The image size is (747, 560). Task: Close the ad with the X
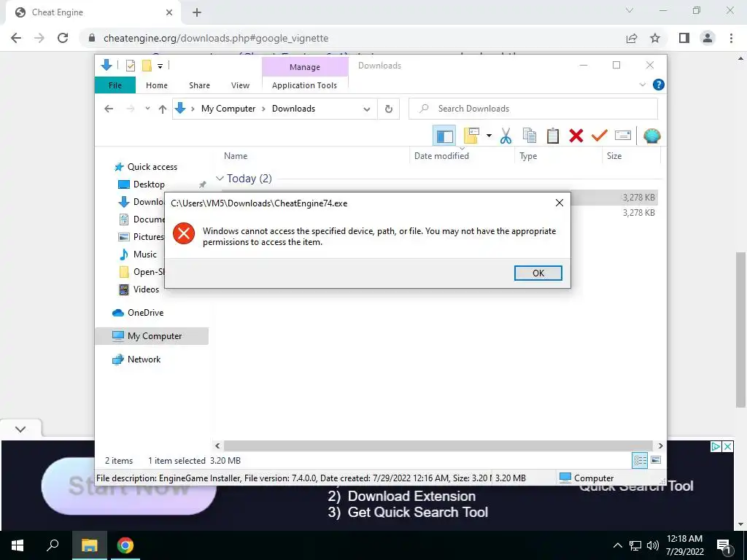coord(727,446)
